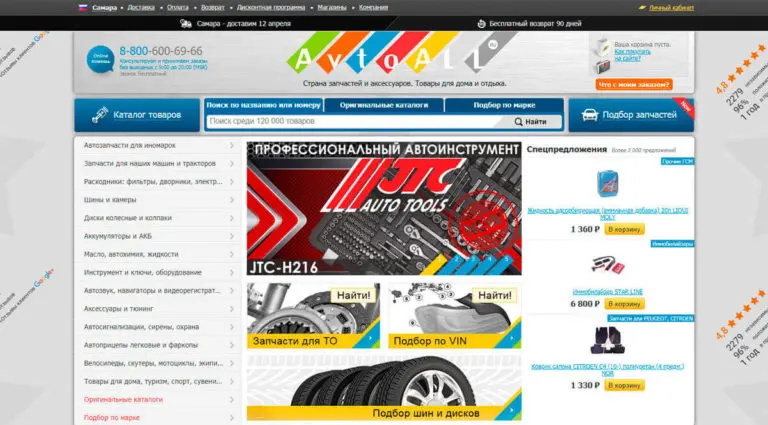This screenshot has height=425, width=768.
Task: Click Иммобилайзеры category tag
Action: (672, 243)
